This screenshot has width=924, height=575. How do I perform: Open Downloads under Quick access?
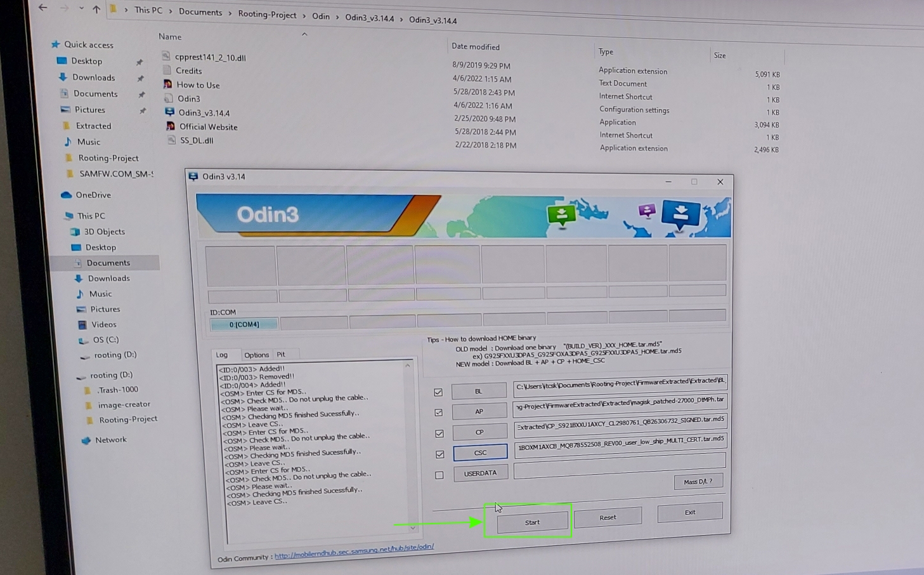[94, 77]
